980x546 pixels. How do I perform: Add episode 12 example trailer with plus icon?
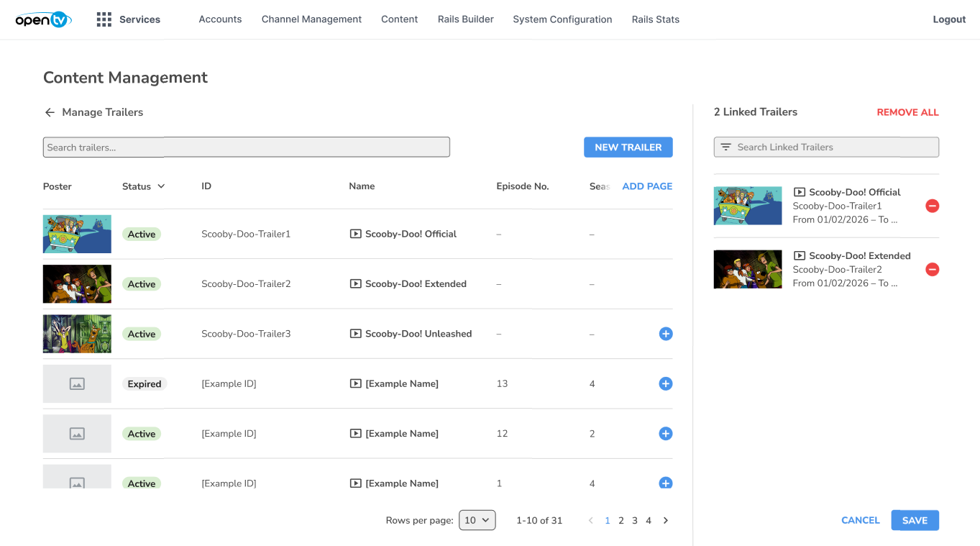click(x=666, y=434)
